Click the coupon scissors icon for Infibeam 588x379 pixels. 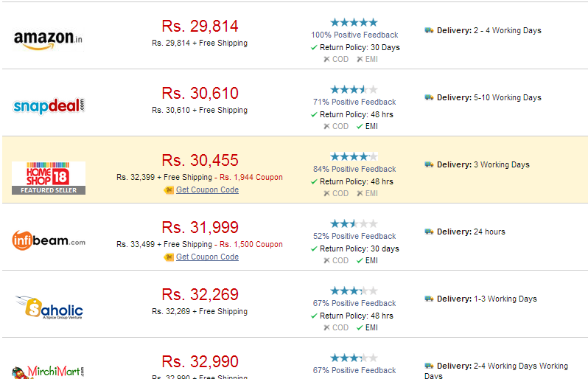(x=169, y=257)
